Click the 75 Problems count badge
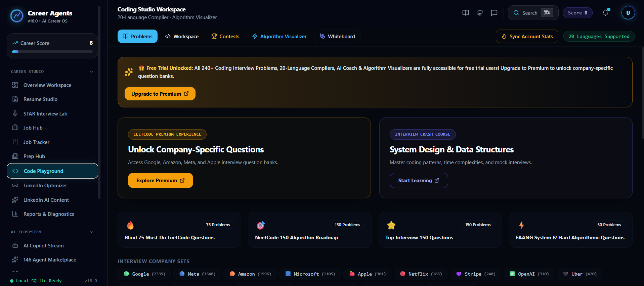Viewport: 644px width, 286px height. [218, 225]
